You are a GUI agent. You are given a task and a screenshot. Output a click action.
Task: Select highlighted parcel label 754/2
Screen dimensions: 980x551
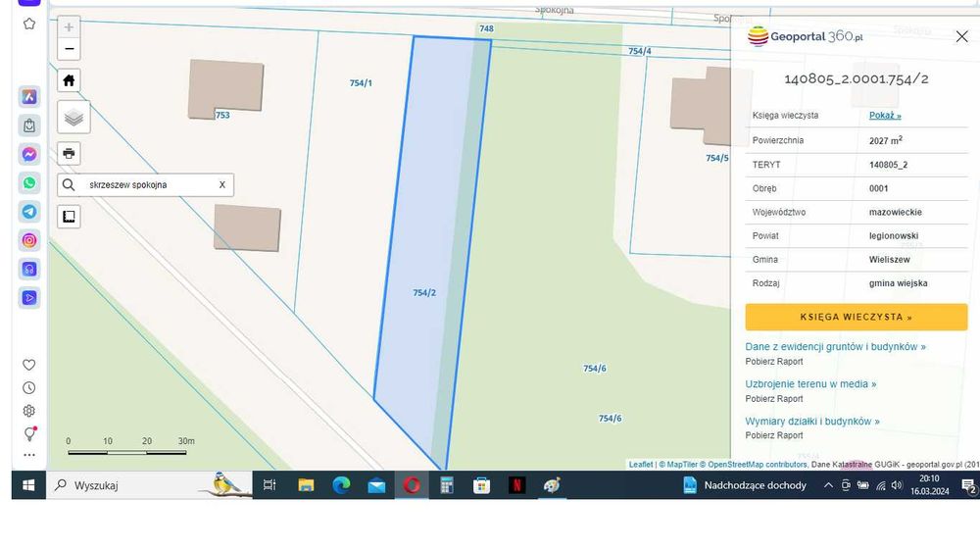coord(424,293)
